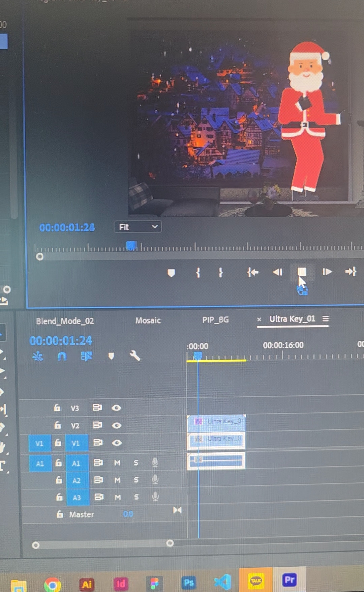Viewport: 364px width, 592px height.
Task: Target the V2 track header
Action: (x=75, y=426)
